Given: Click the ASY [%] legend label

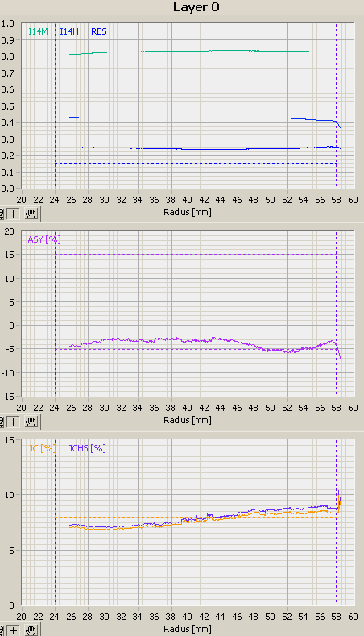Looking at the screenshot, I should click(x=44, y=239).
